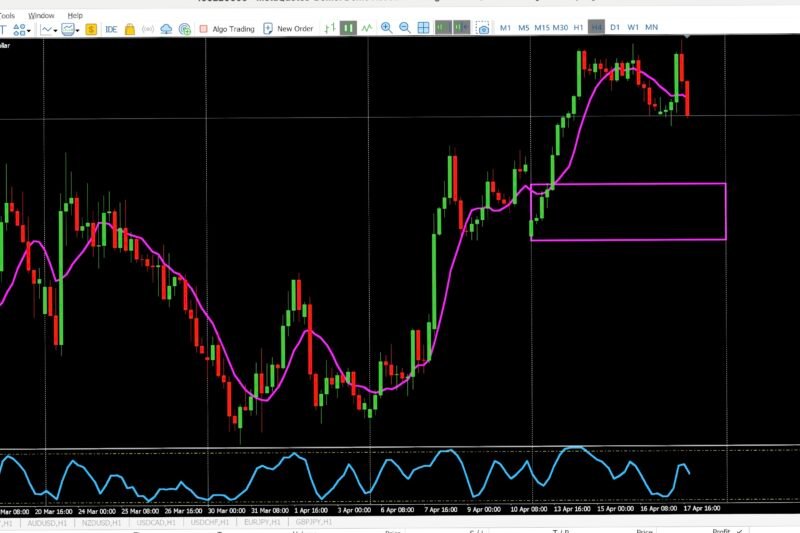Open the chart templates icon
800x533 pixels.
[68, 29]
